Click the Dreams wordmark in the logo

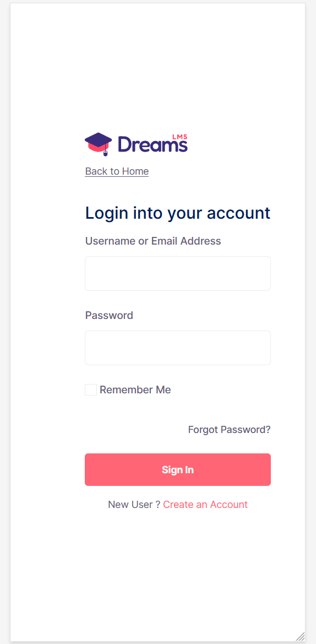(152, 144)
